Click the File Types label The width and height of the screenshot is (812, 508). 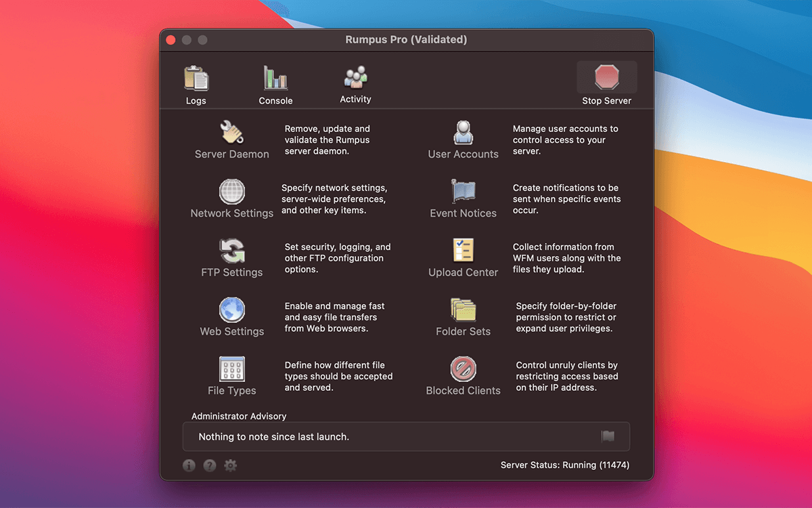(232, 391)
